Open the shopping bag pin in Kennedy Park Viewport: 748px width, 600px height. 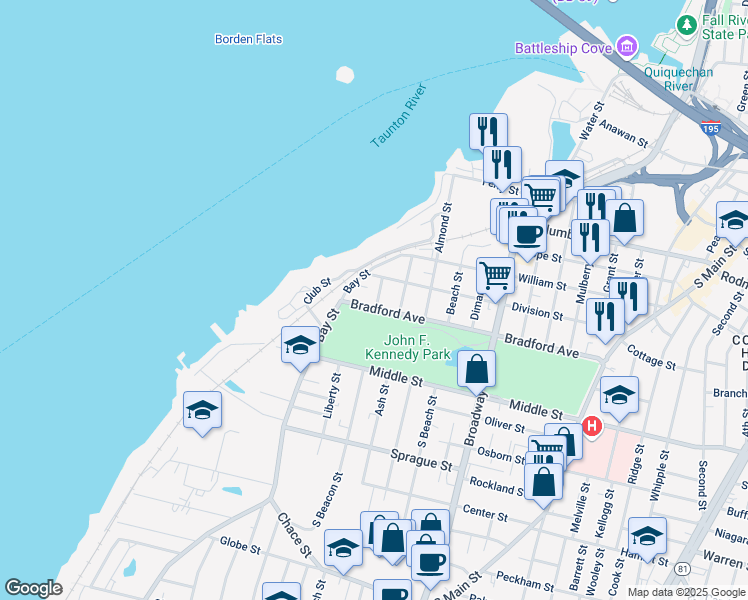click(x=478, y=368)
